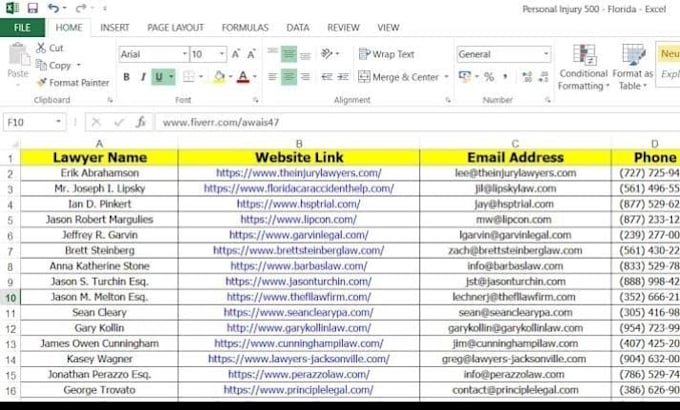680x410 pixels.
Task: Open link https://www.perazzolaw.com/
Action: (299, 374)
